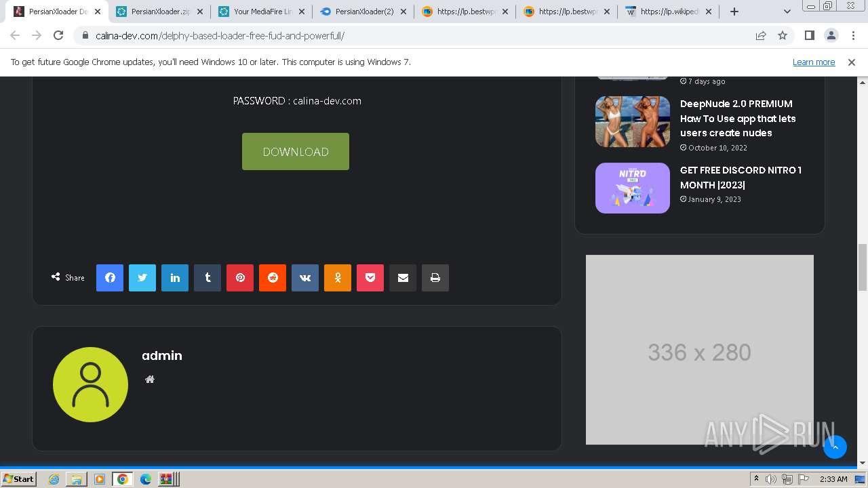This screenshot has width=868, height=488.
Task: Open the taskbar clock 2:33 AM
Action: point(833,479)
